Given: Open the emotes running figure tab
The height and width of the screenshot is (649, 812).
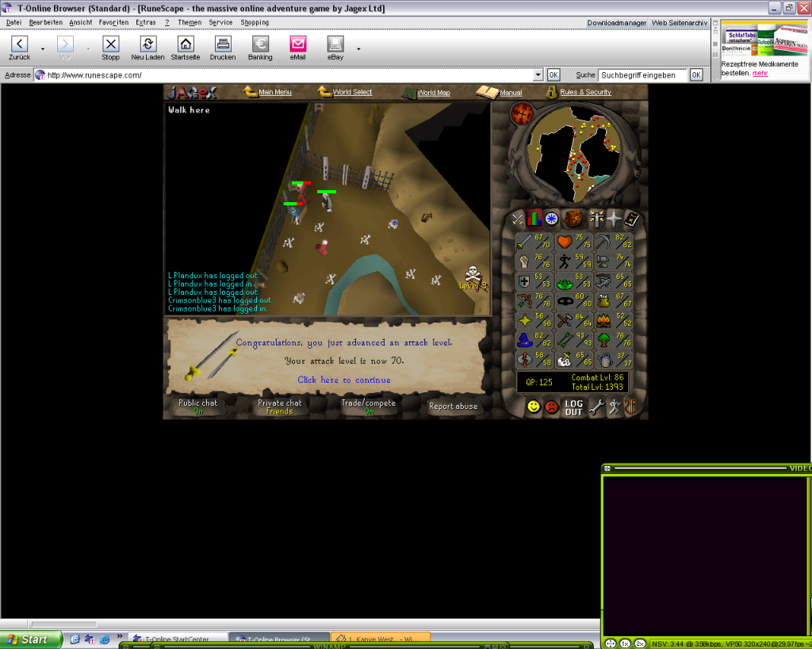Looking at the screenshot, I should tap(615, 407).
